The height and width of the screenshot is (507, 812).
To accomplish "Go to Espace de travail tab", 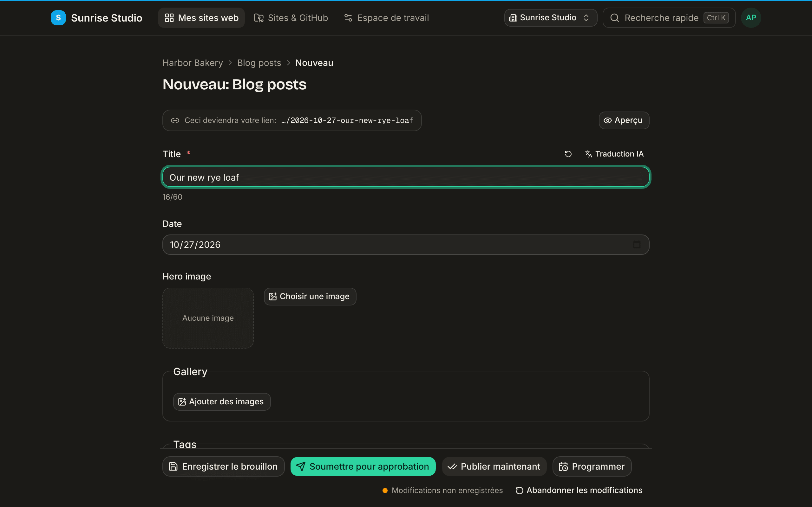I will point(387,18).
